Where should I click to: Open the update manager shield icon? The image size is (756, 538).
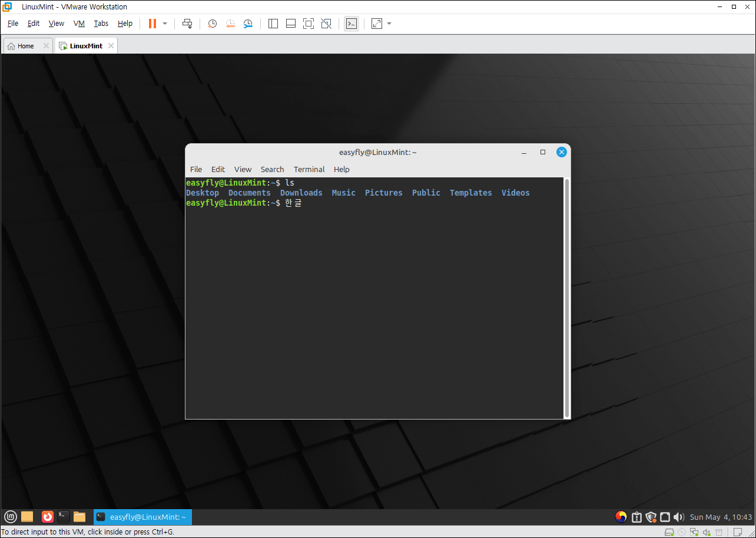651,517
